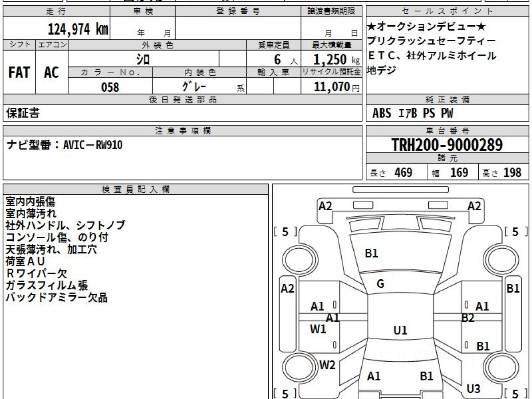The image size is (532, 399).
Task: Click the Ｒワイパー欠 note
Action: click(37, 273)
